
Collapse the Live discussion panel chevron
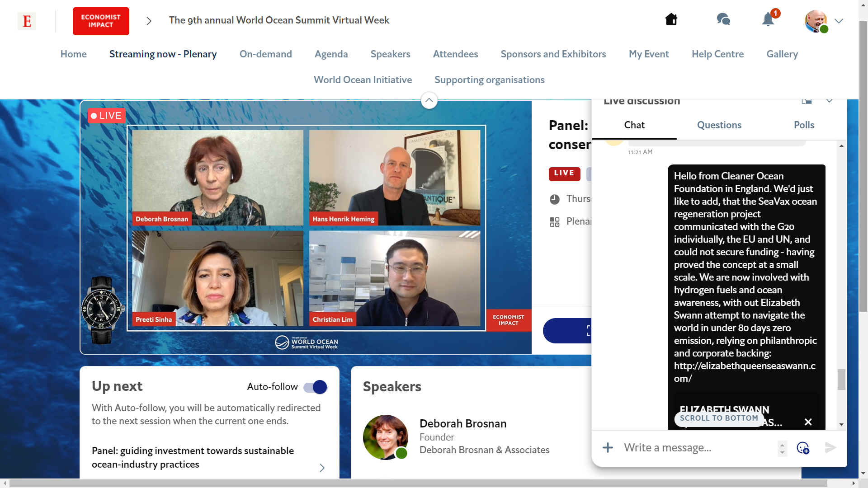[x=830, y=101]
